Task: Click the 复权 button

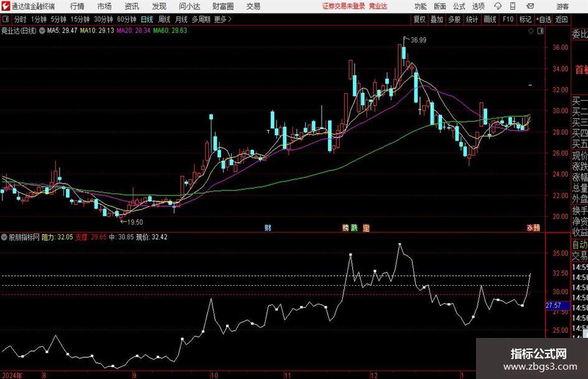Action: click(419, 19)
